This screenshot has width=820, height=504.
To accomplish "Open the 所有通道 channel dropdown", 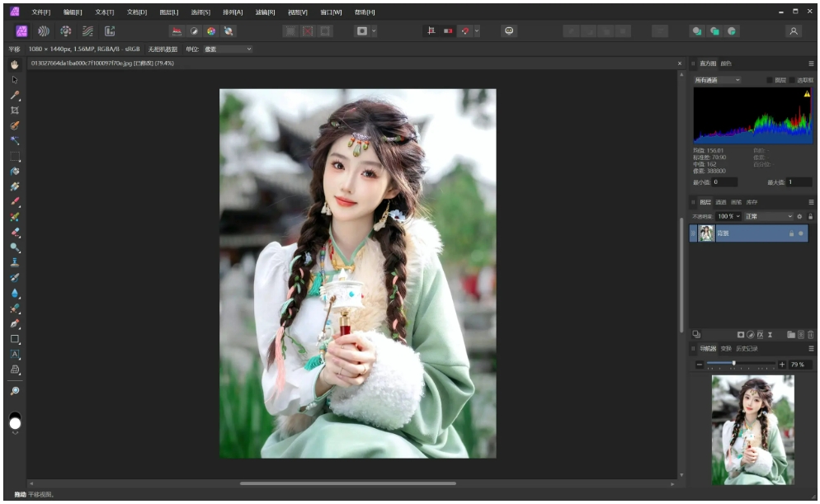I will coord(717,80).
